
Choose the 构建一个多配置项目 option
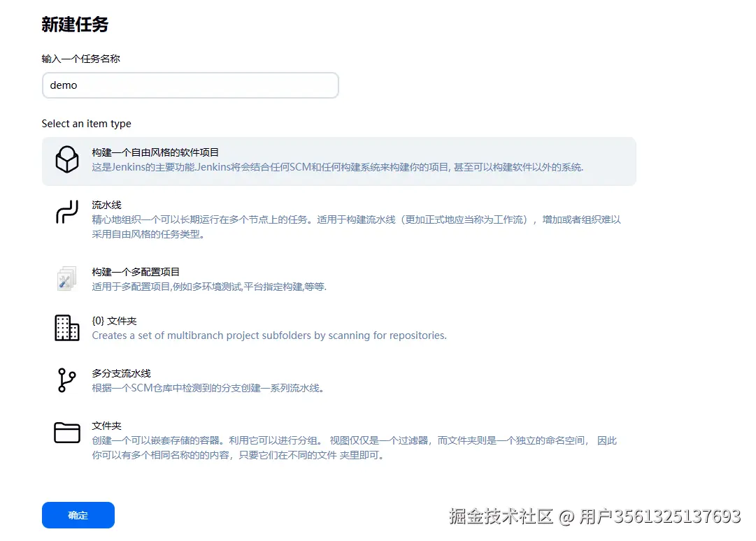[136, 271]
